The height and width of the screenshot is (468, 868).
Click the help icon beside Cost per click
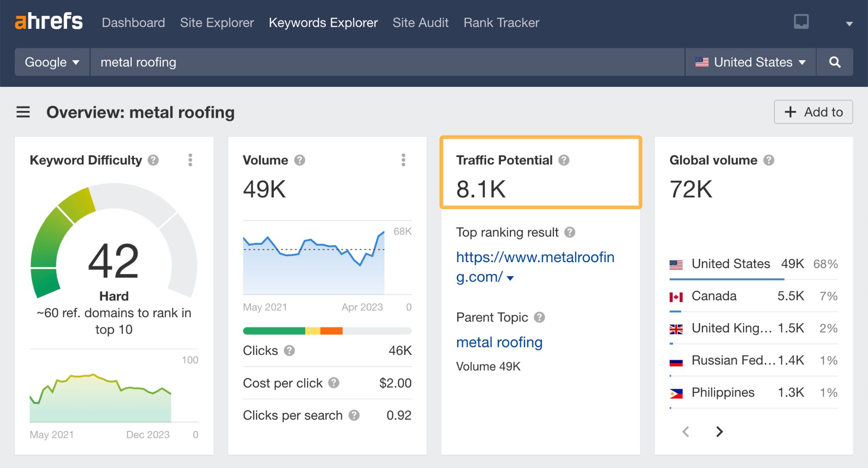point(334,382)
